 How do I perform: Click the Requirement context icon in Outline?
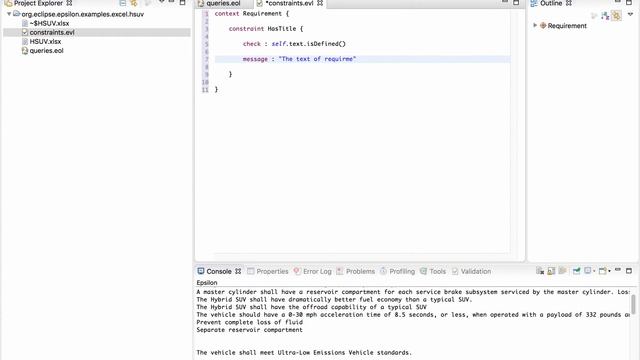pos(543,26)
